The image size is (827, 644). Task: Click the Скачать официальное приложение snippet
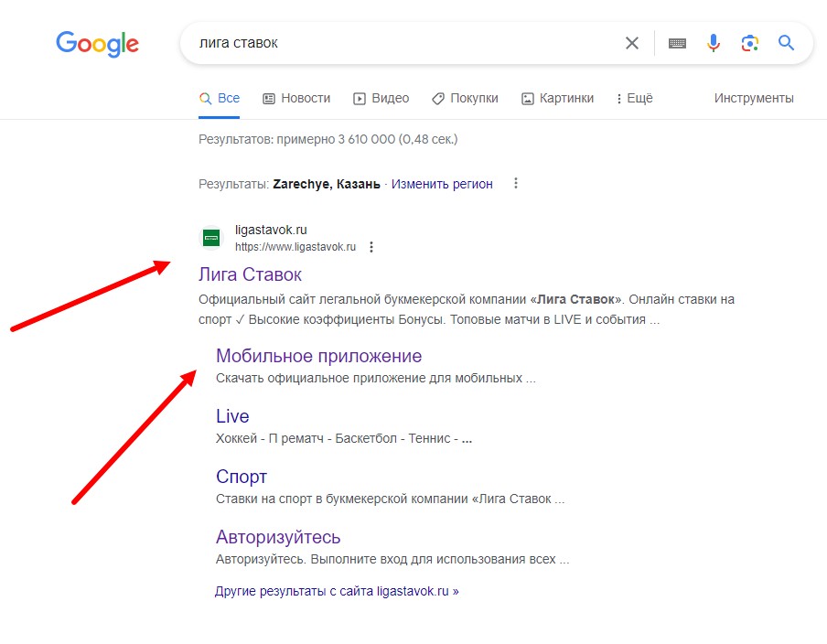tap(375, 378)
